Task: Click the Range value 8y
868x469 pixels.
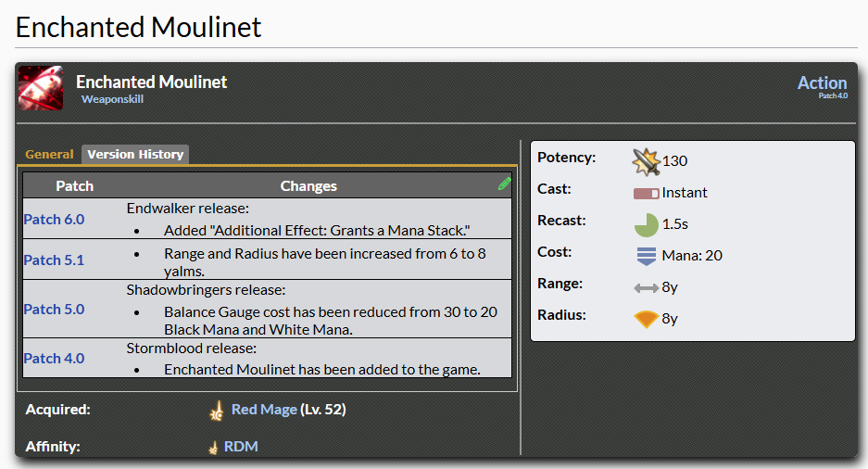Action: point(670,287)
